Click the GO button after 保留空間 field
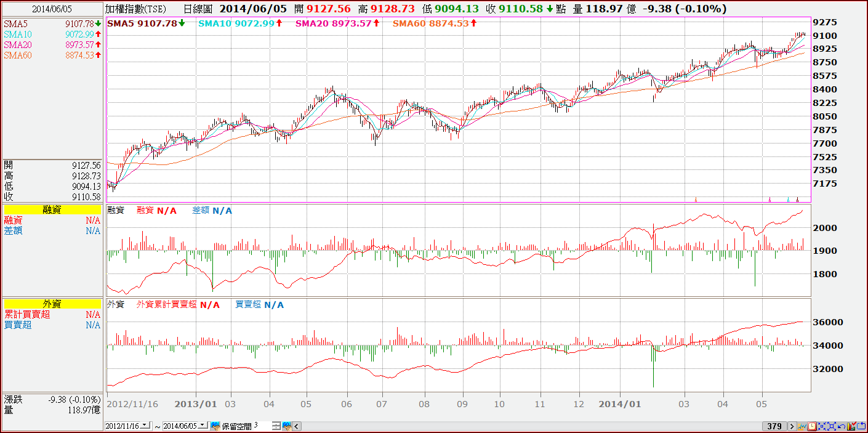The height and width of the screenshot is (433, 868). (287, 426)
